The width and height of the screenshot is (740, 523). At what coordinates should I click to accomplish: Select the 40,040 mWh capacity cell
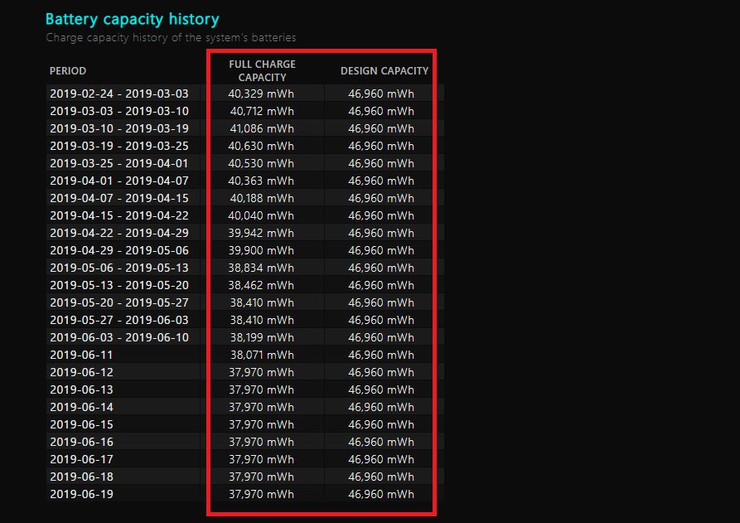(x=261, y=215)
